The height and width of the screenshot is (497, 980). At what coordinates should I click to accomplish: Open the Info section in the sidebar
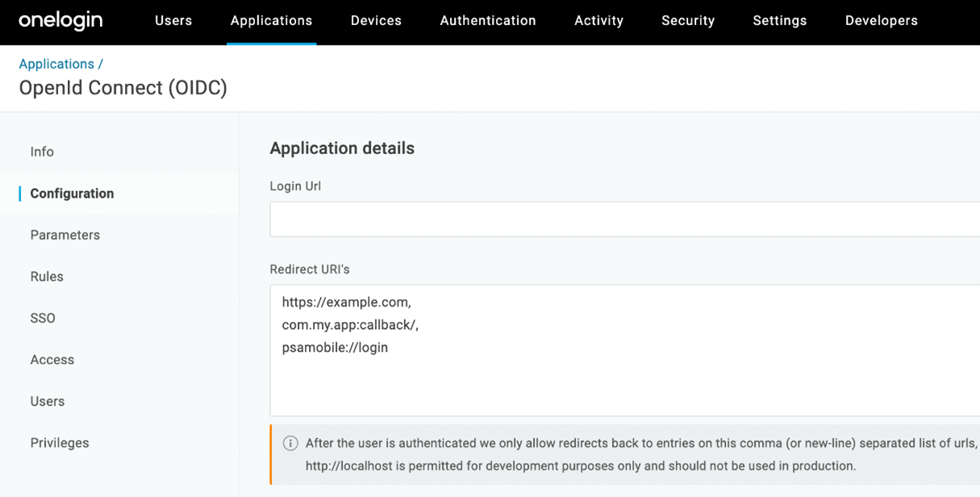tap(41, 152)
